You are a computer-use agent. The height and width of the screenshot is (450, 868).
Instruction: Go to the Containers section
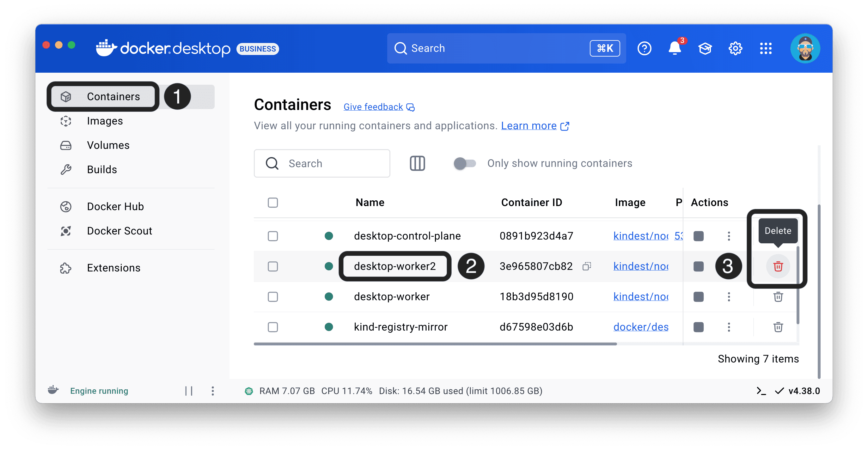(x=113, y=96)
